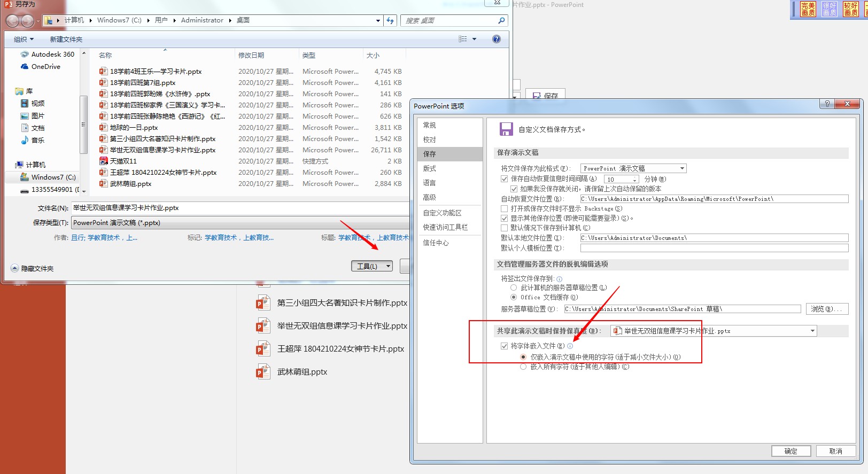Click the search magnifier icon in Save As dialog

501,20
